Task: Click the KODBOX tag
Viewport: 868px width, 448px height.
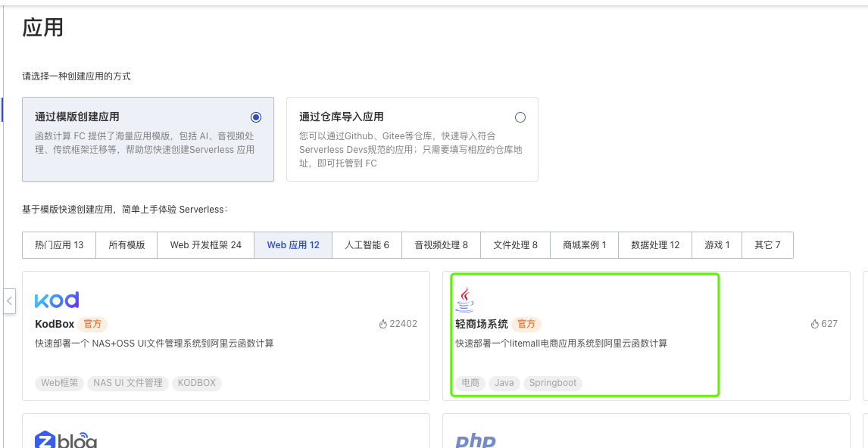Action: (196, 383)
